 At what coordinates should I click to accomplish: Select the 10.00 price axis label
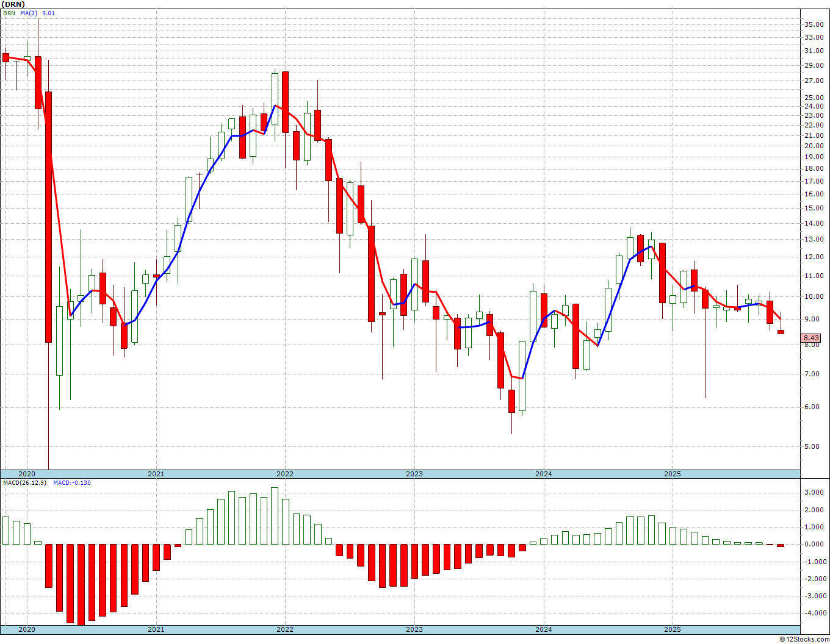tap(814, 297)
